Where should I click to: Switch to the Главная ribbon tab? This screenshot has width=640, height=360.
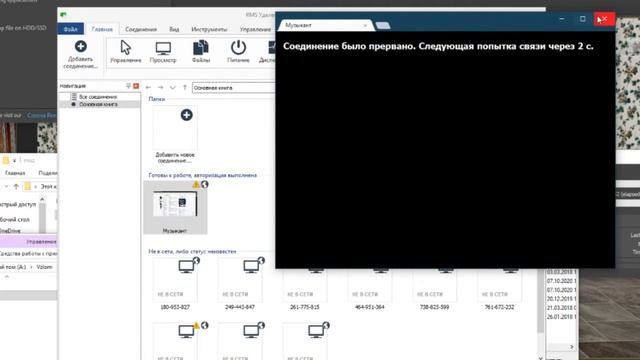[102, 29]
